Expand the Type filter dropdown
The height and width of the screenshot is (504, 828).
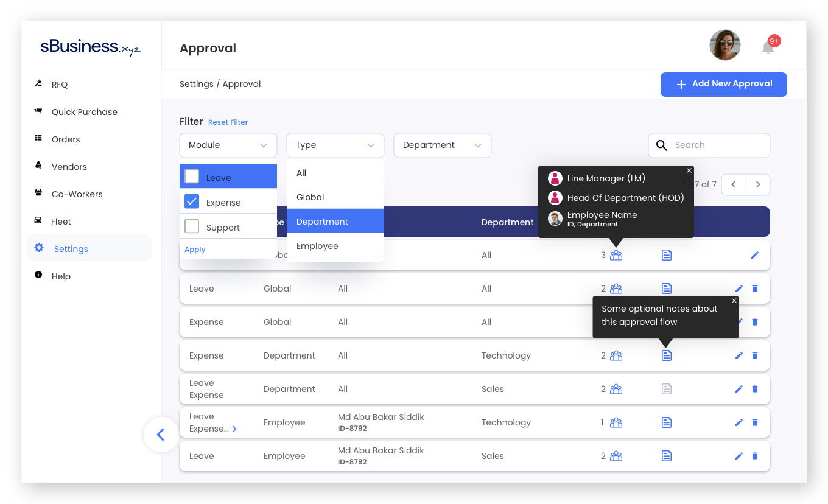click(335, 145)
